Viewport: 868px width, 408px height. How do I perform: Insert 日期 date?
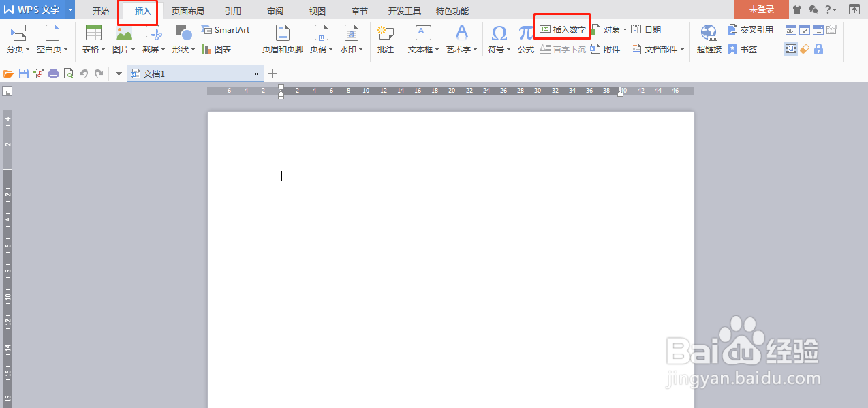(x=646, y=30)
